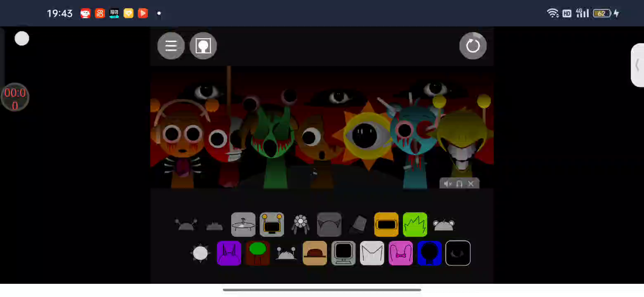
Task: Select the tan icon with brown hat
Action: point(315,253)
